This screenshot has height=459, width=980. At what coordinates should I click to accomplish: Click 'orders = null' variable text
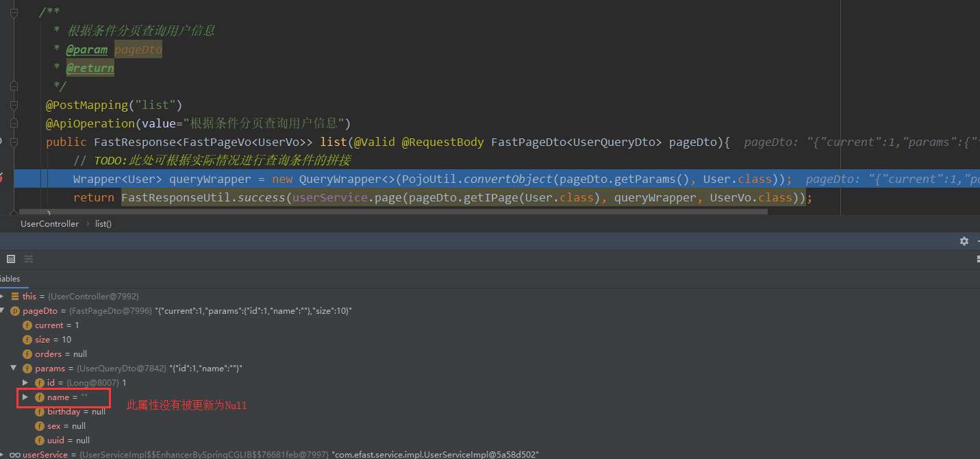[61, 354]
